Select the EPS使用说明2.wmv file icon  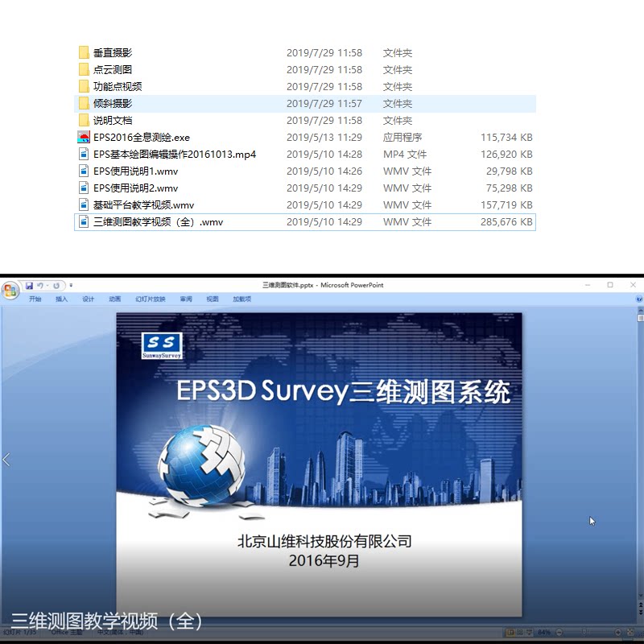coord(84,188)
